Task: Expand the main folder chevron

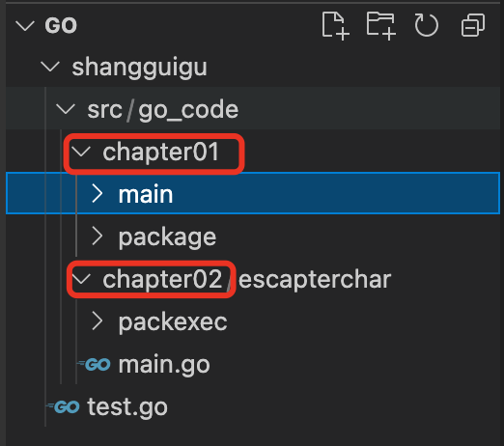Action: pos(98,194)
